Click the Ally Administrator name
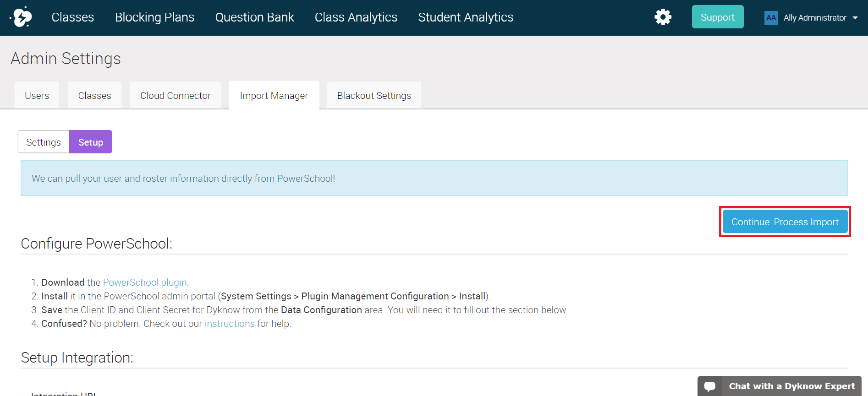This screenshot has height=396, width=868. (815, 18)
